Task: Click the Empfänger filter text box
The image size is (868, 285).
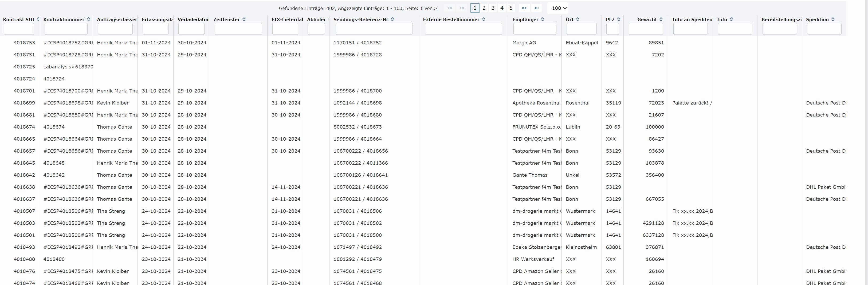Action: pos(535,29)
